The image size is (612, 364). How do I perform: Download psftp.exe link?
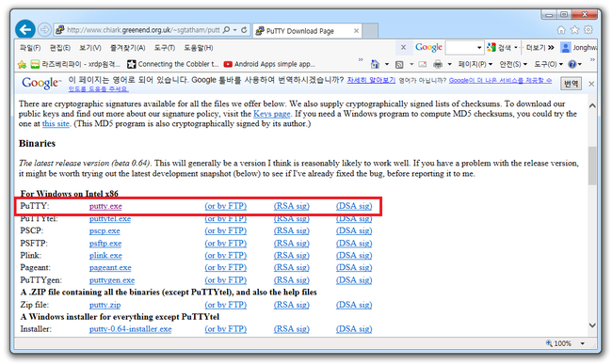point(105,244)
